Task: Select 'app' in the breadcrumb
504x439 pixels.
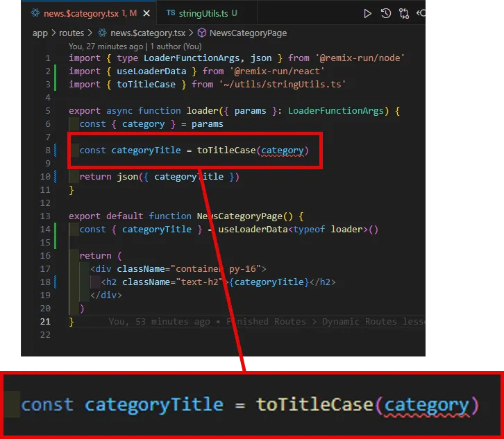Action: pyautogui.click(x=40, y=33)
